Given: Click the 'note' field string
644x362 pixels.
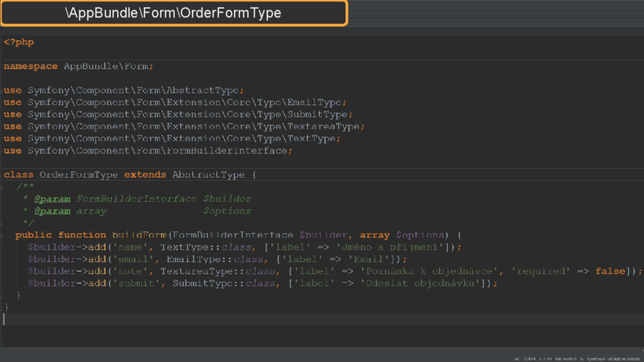Looking at the screenshot, I should pyautogui.click(x=130, y=271).
